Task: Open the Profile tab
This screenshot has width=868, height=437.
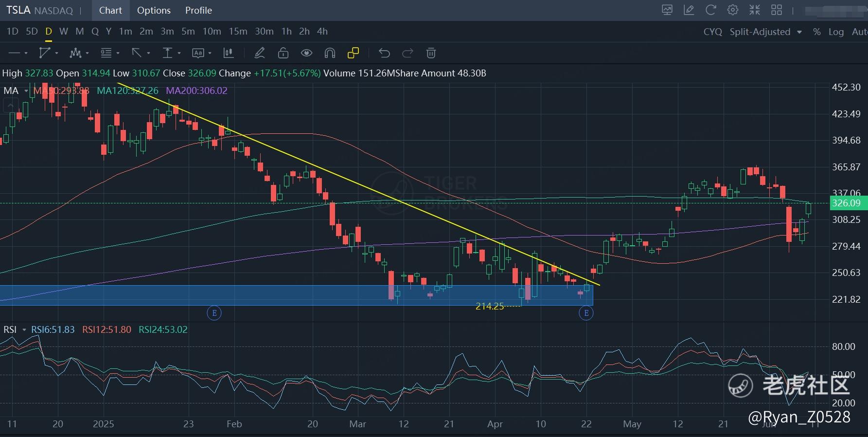Action: (198, 10)
